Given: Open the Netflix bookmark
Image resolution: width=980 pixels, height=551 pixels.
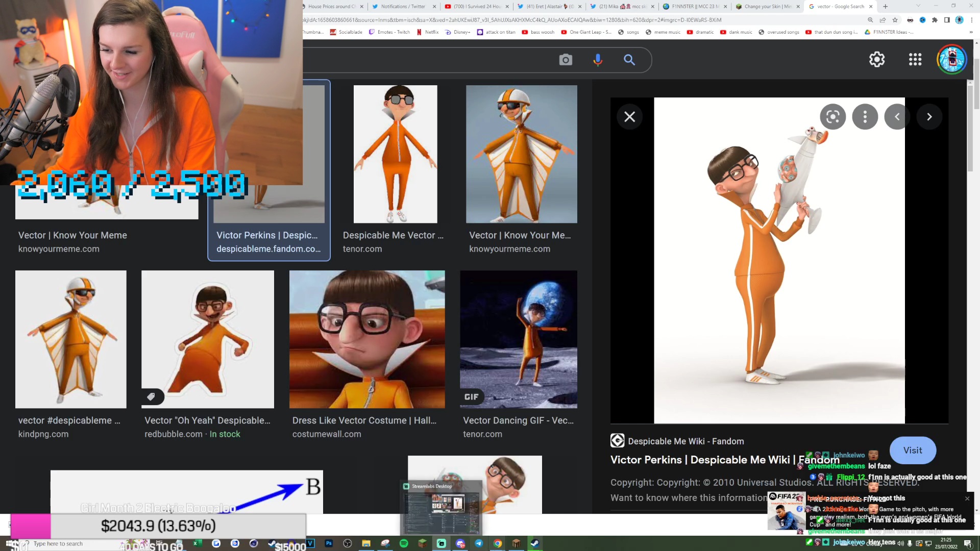Looking at the screenshot, I should (x=427, y=32).
